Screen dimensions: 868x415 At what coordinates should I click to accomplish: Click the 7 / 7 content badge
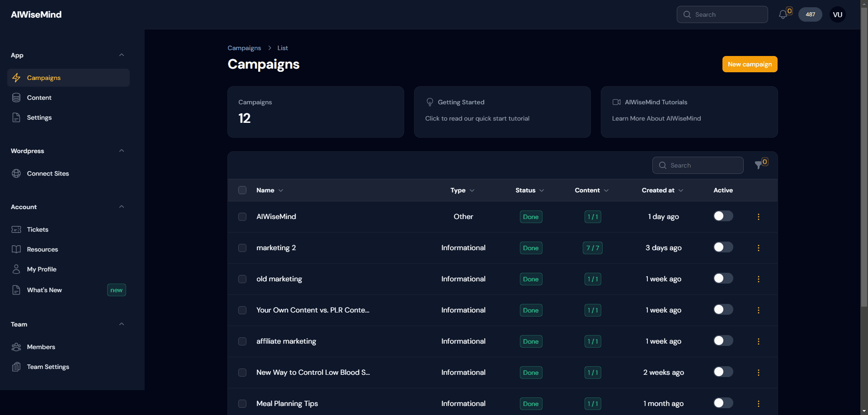593,248
